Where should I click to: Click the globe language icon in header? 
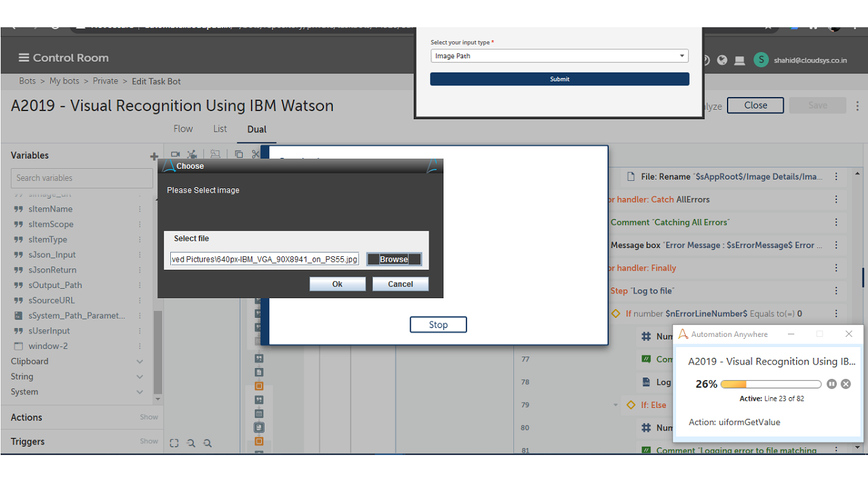(722, 60)
